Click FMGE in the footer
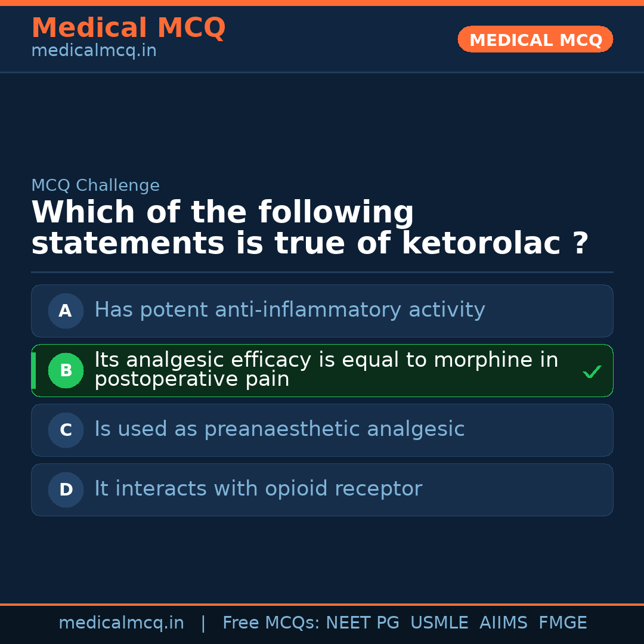This screenshot has width=644, height=644. (562, 623)
